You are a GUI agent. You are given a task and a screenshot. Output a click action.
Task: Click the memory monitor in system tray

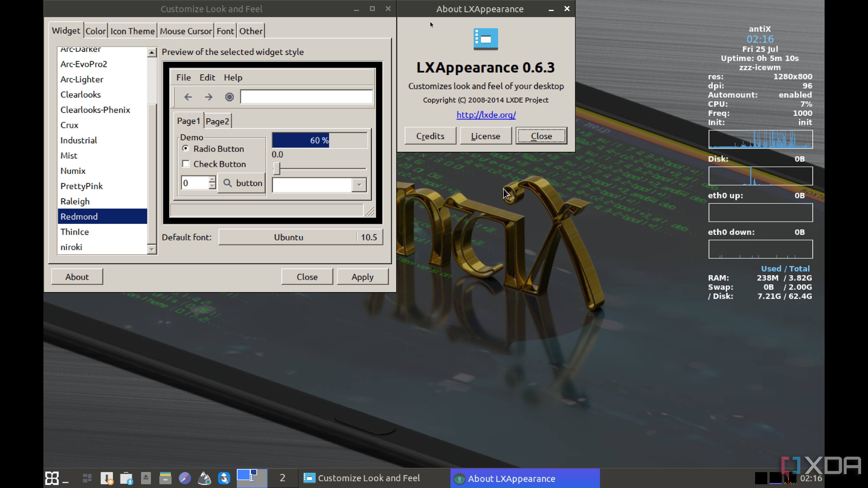click(x=776, y=478)
